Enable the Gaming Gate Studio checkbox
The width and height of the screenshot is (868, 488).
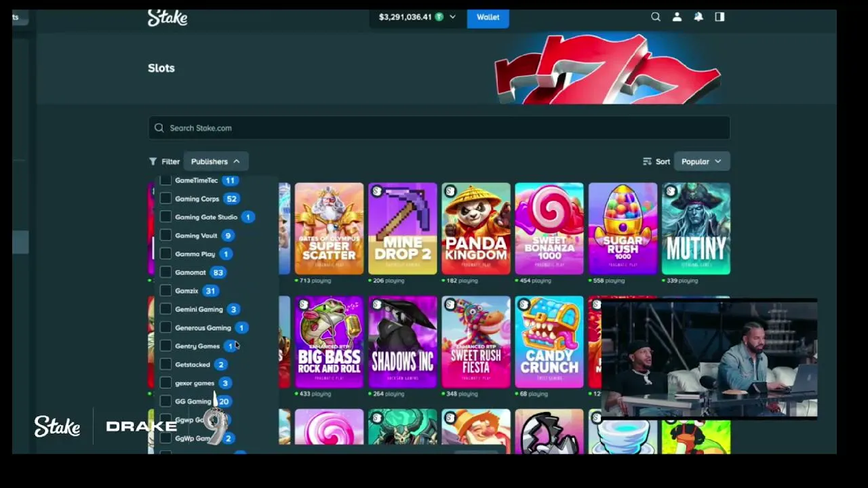click(x=165, y=217)
